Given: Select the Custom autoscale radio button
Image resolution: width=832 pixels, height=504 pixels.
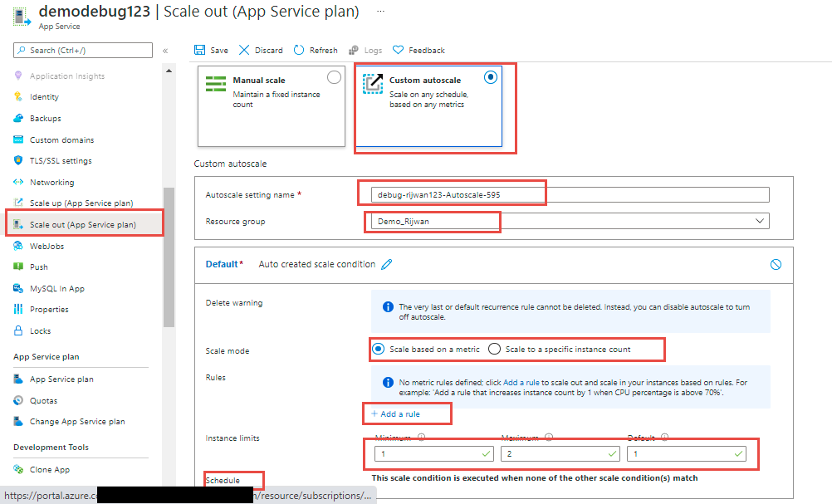Looking at the screenshot, I should coord(490,77).
